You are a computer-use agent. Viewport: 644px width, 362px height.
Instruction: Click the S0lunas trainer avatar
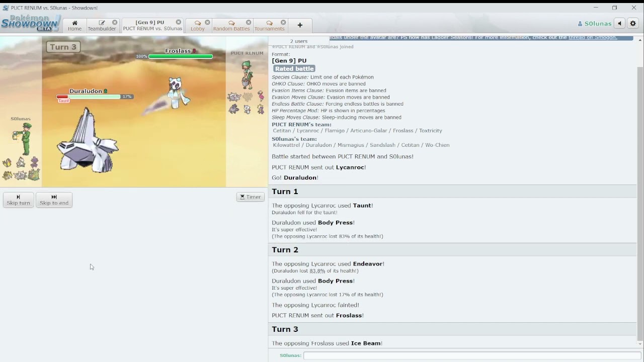[22, 139]
